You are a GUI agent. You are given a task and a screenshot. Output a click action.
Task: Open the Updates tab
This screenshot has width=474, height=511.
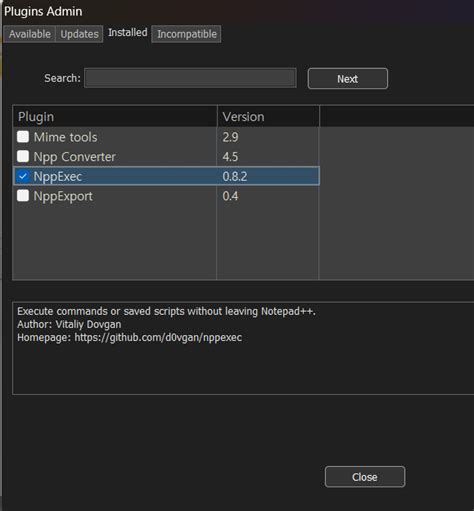click(x=79, y=34)
